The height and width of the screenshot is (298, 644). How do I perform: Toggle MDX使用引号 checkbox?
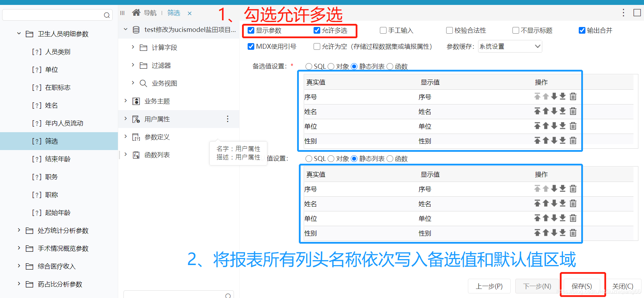(x=251, y=46)
